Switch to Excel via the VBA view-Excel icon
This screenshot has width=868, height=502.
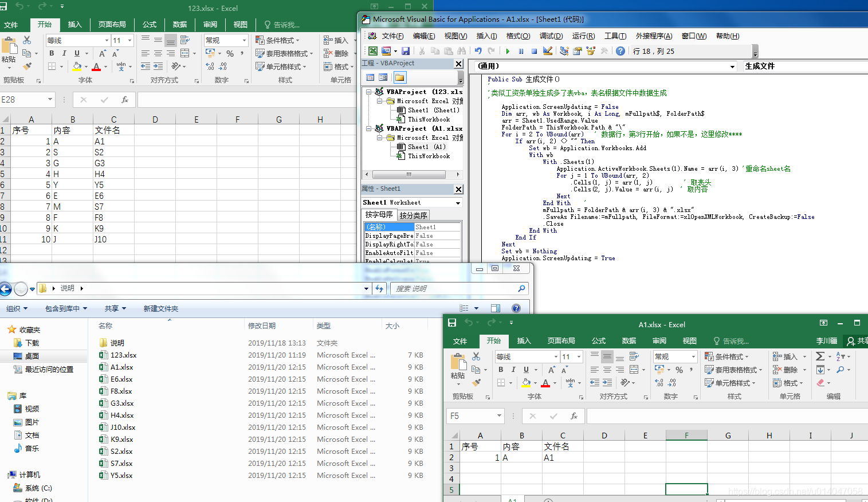point(373,51)
